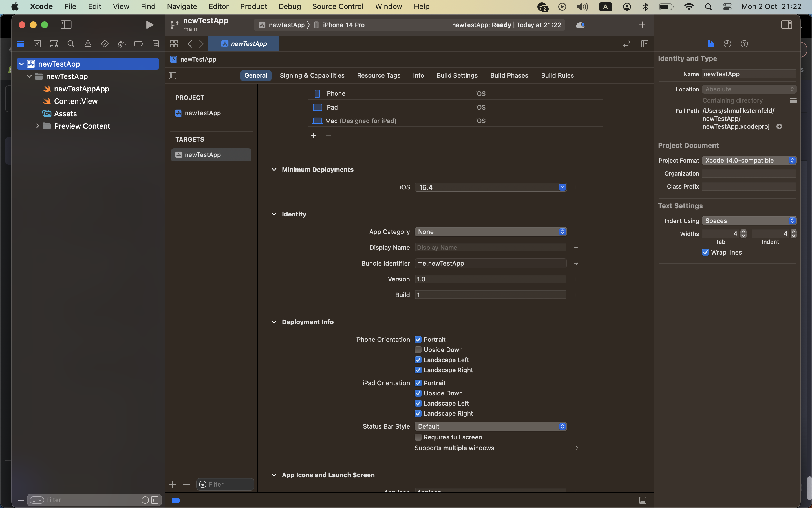This screenshot has width=812, height=508.
Task: Switch to the Build Settings tab
Action: 457,76
